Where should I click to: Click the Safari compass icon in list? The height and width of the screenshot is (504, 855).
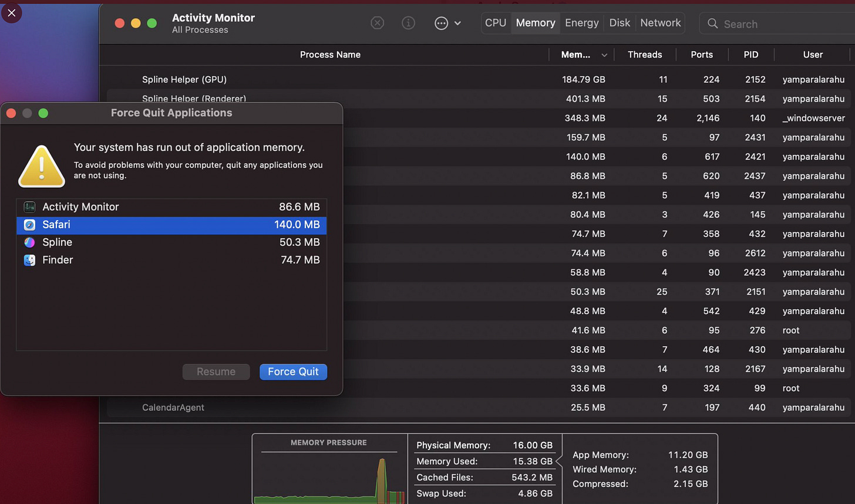click(x=29, y=225)
